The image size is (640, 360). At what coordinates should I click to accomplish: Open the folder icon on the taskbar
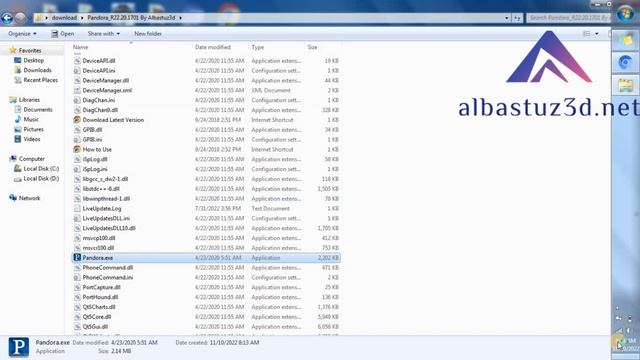[x=625, y=85]
